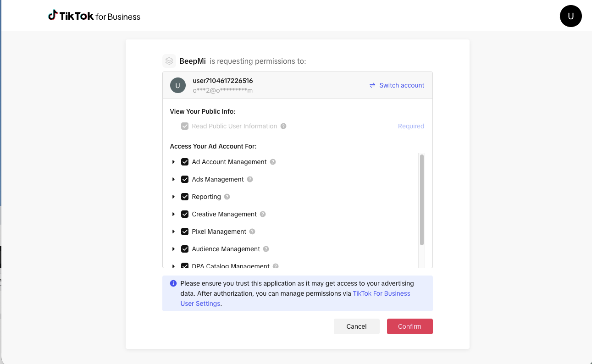
Task: Uncheck the Creative Management checkbox
Action: pyautogui.click(x=185, y=214)
